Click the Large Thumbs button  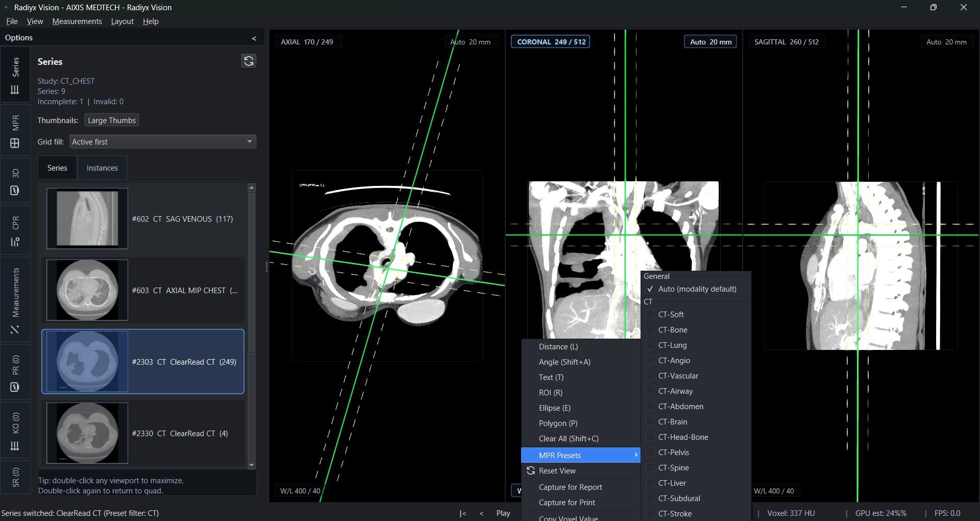click(112, 121)
